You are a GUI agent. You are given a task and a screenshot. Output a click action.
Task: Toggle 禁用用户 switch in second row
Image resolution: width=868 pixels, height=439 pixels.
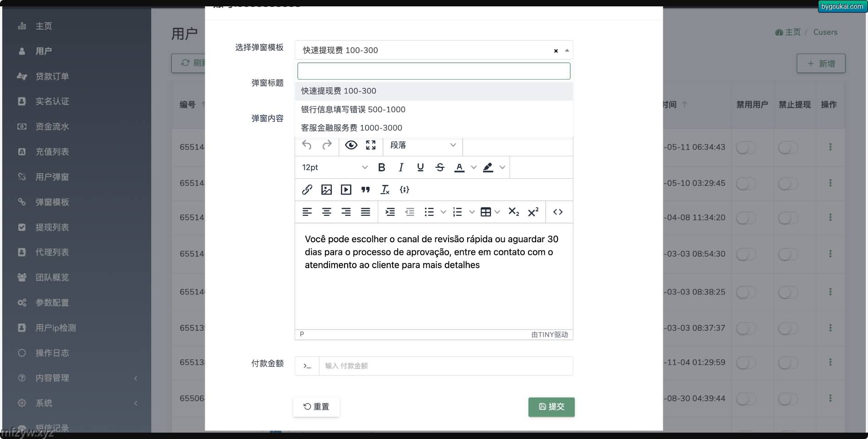[746, 183]
